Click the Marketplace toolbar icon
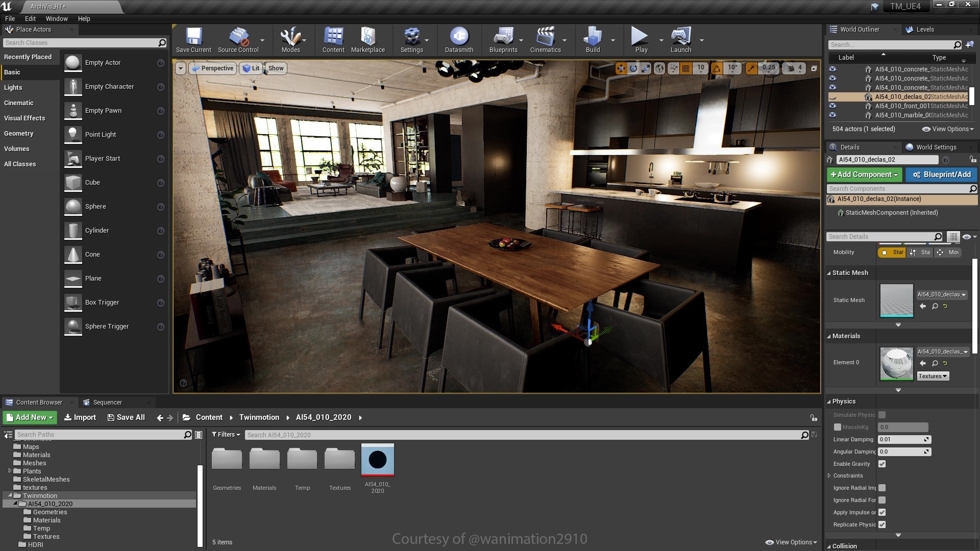This screenshot has height=551, width=980. coord(368,38)
